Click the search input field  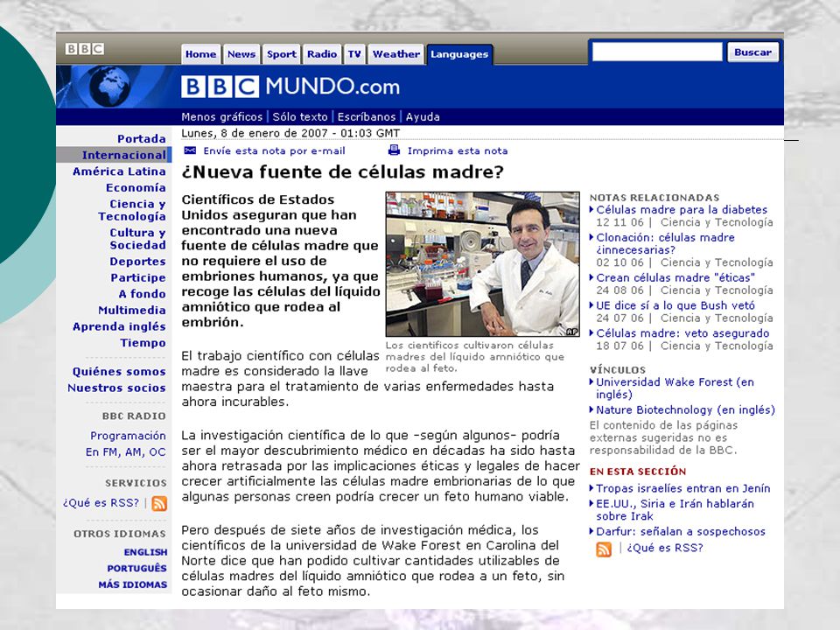point(657,52)
